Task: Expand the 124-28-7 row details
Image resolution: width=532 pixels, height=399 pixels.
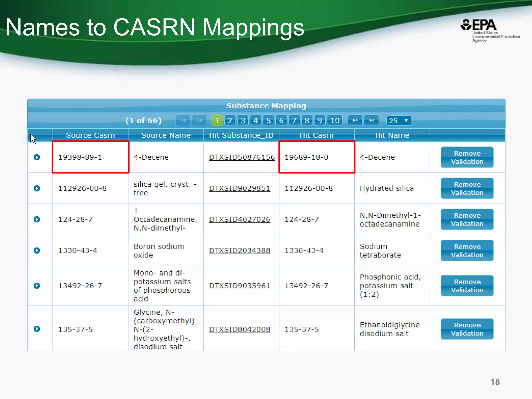Action: [37, 220]
